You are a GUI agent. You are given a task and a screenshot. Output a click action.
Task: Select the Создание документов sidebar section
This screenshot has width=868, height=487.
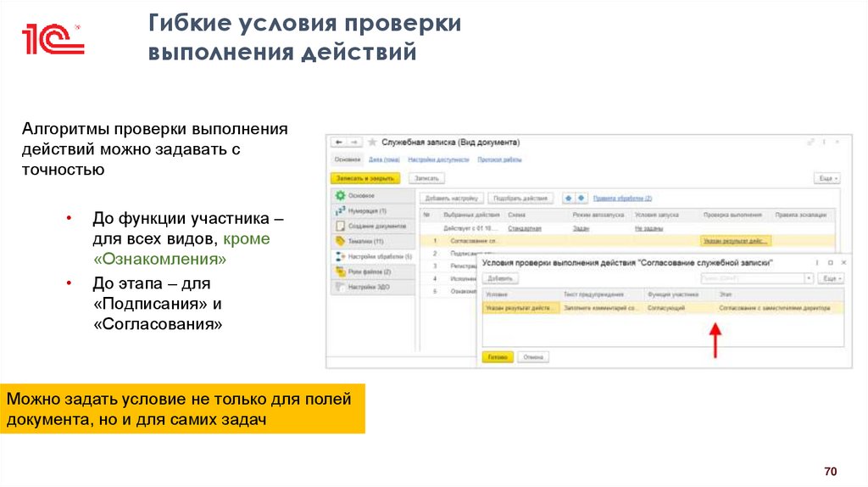pos(373,226)
